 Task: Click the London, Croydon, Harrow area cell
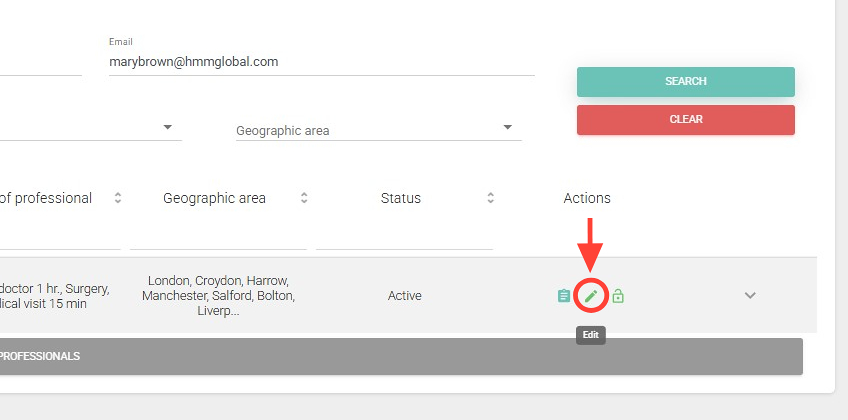pyautogui.click(x=218, y=296)
